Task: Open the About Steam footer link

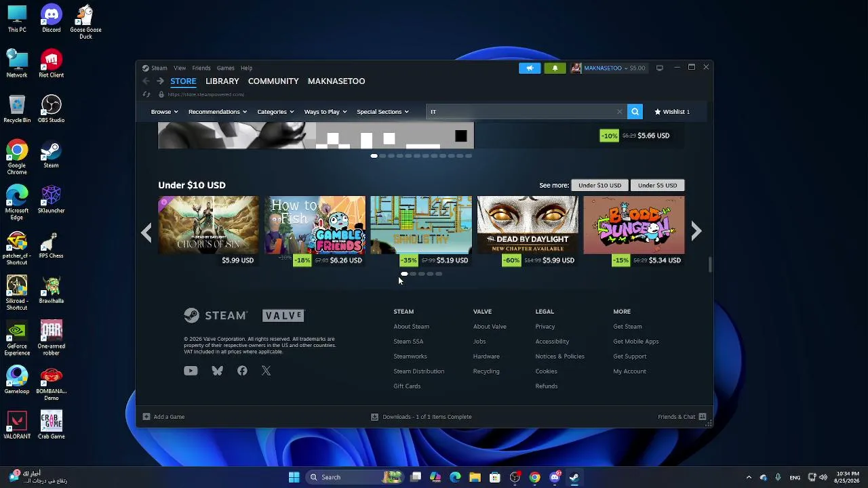Action: click(411, 327)
